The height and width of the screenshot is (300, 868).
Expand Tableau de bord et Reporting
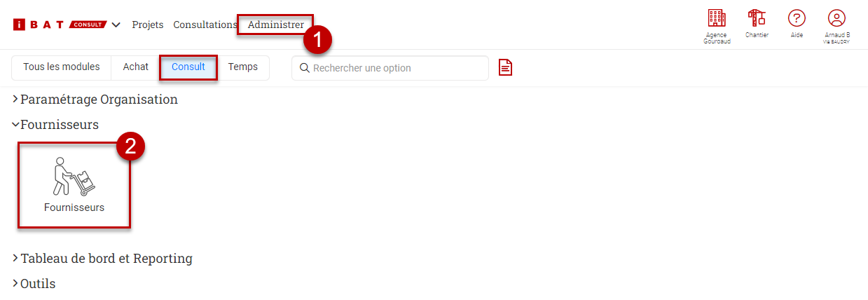pos(102,259)
